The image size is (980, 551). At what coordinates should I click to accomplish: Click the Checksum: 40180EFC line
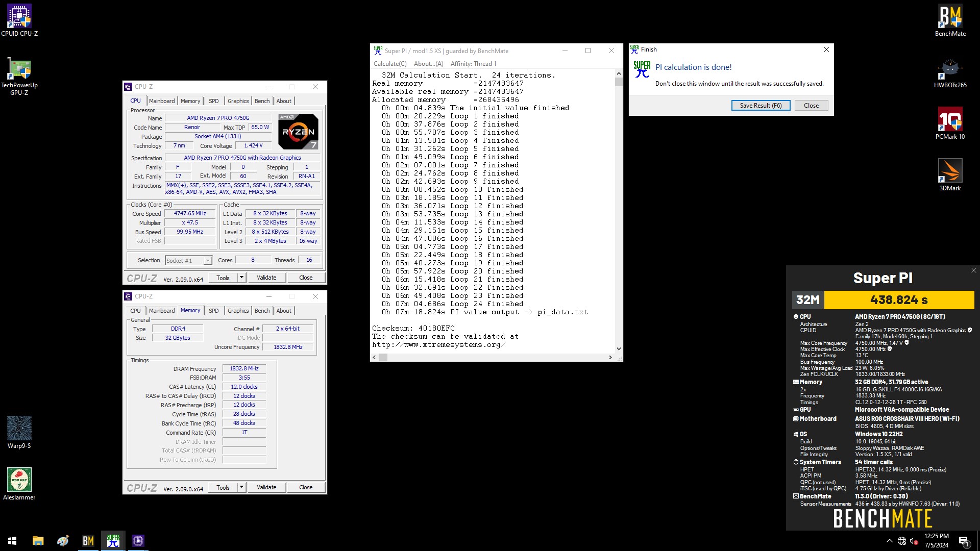[x=413, y=329]
